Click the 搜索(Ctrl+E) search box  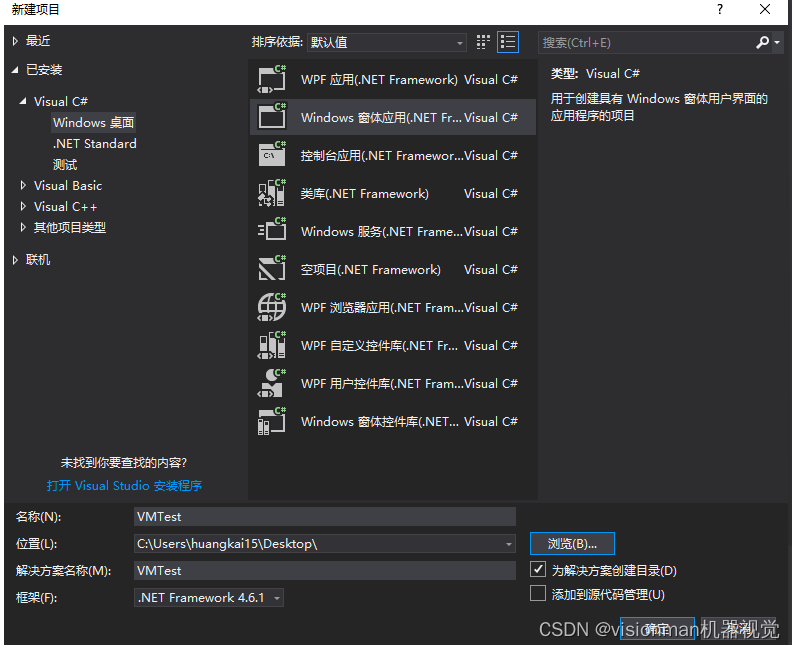coord(646,43)
